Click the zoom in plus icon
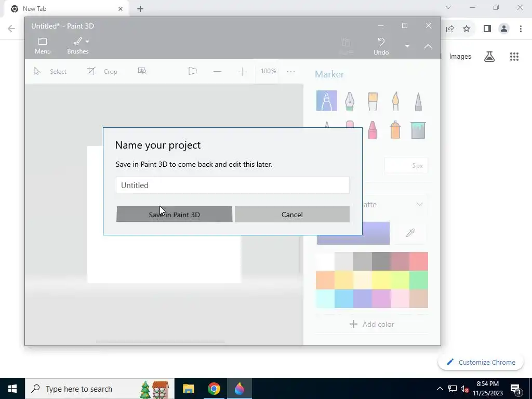Screen dimensions: 532x399 click(x=242, y=71)
